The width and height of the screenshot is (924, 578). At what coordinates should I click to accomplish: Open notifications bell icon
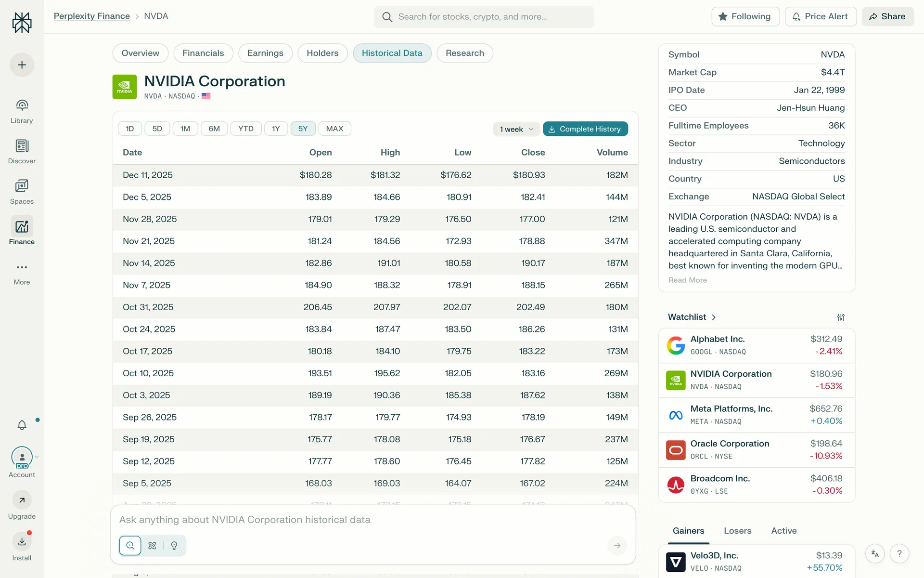coord(22,425)
